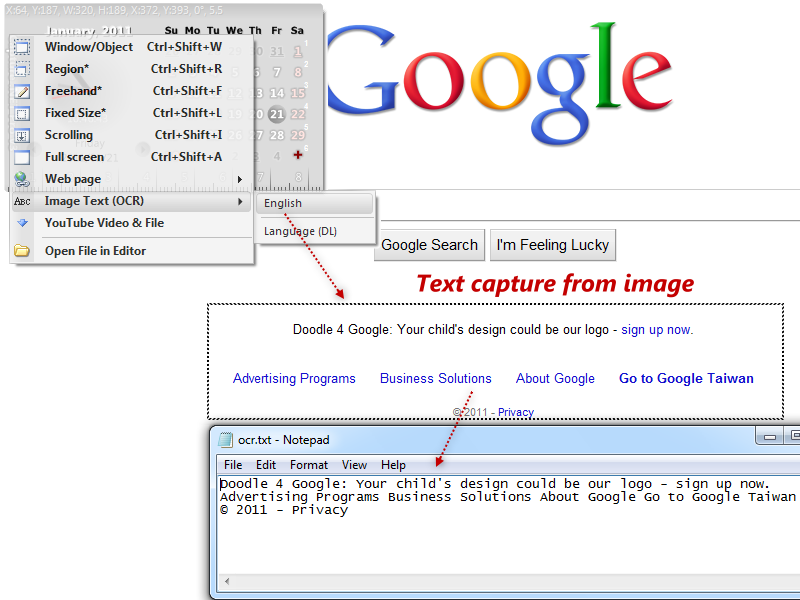
Task: Click the Google Search button
Action: (x=429, y=245)
